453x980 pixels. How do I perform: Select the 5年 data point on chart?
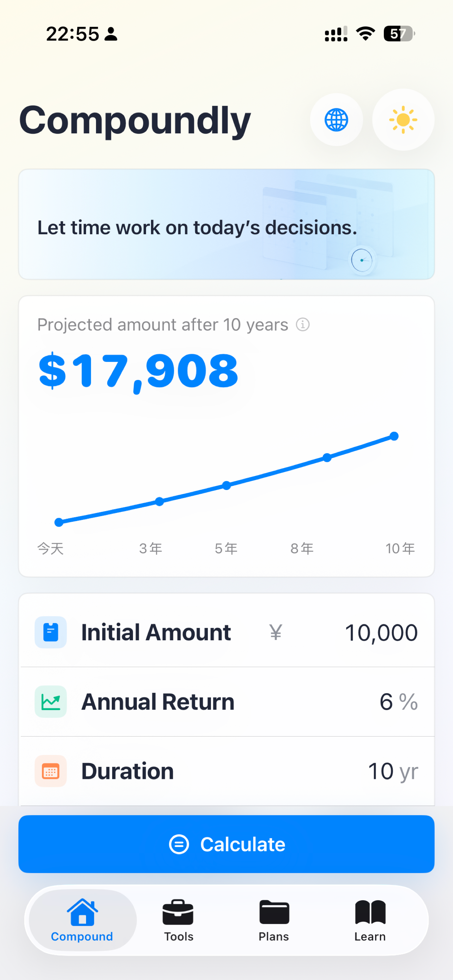pos(227,485)
